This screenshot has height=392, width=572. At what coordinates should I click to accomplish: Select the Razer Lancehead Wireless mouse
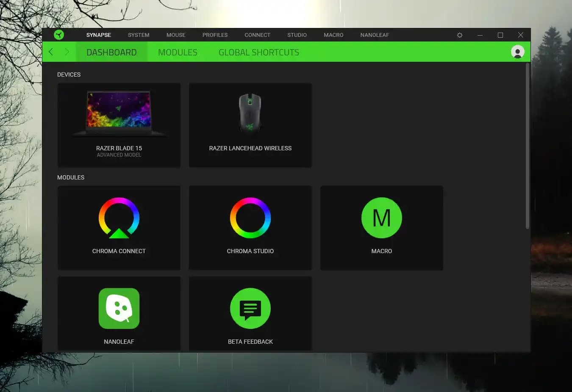tap(250, 125)
